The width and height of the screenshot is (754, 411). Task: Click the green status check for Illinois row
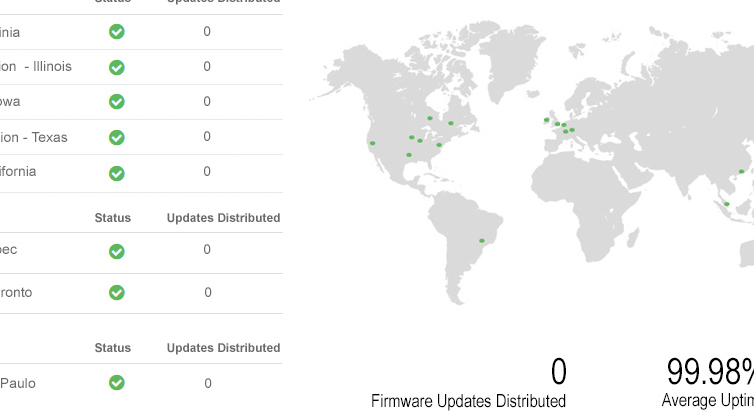[117, 67]
